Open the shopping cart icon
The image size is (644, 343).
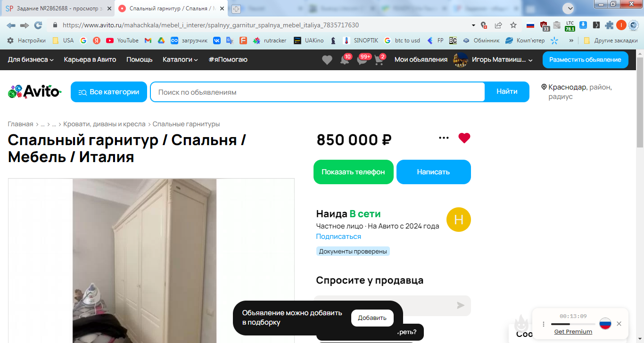(x=379, y=60)
